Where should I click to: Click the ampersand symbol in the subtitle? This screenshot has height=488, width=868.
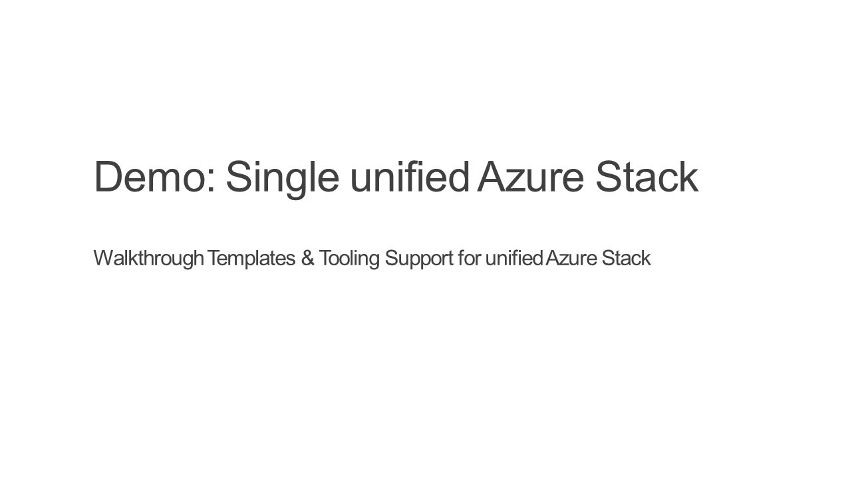pyautogui.click(x=307, y=258)
